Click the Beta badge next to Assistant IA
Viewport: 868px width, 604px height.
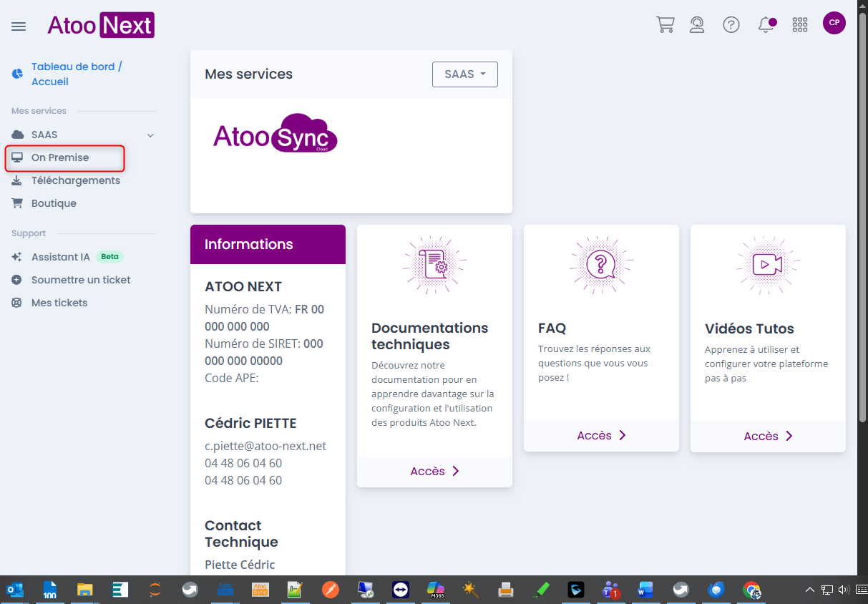pos(109,257)
